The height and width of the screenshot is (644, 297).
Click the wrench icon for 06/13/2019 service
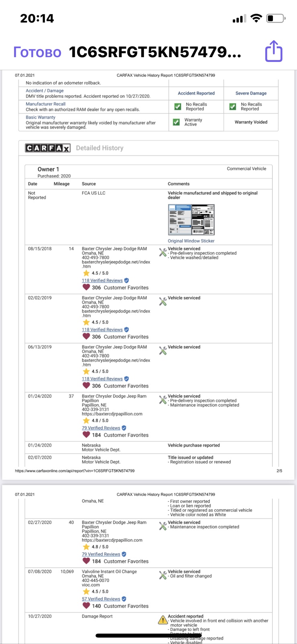(x=163, y=351)
